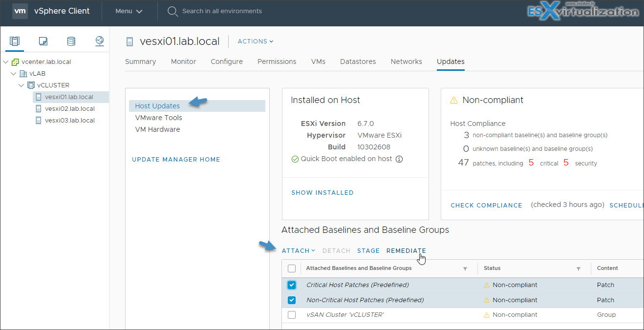Open the Storage inventory view icon
The width and height of the screenshot is (644, 330).
[71, 41]
